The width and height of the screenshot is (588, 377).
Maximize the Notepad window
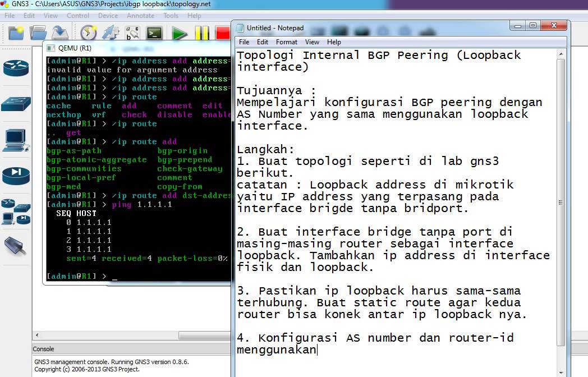point(532,26)
